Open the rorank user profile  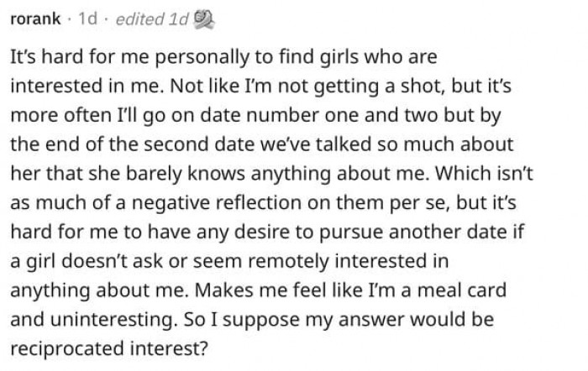click(35, 18)
